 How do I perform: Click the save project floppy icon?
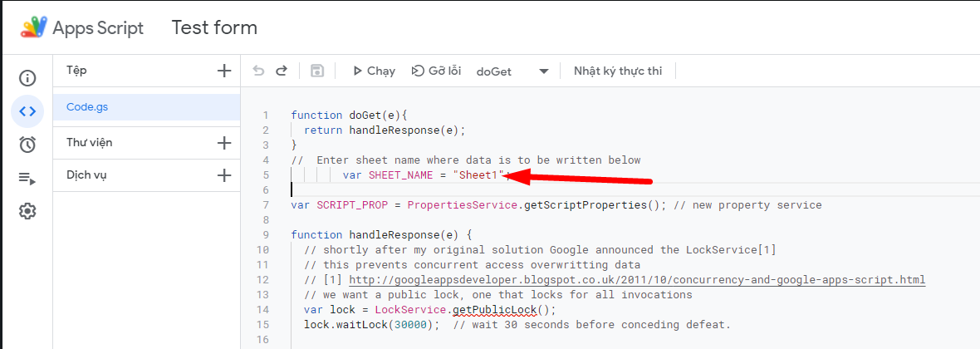[x=317, y=71]
